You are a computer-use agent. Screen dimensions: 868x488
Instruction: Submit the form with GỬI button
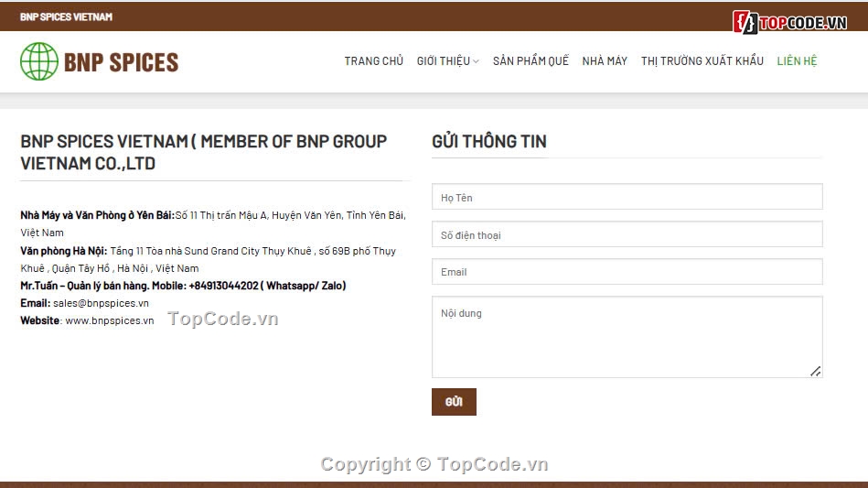(x=454, y=402)
